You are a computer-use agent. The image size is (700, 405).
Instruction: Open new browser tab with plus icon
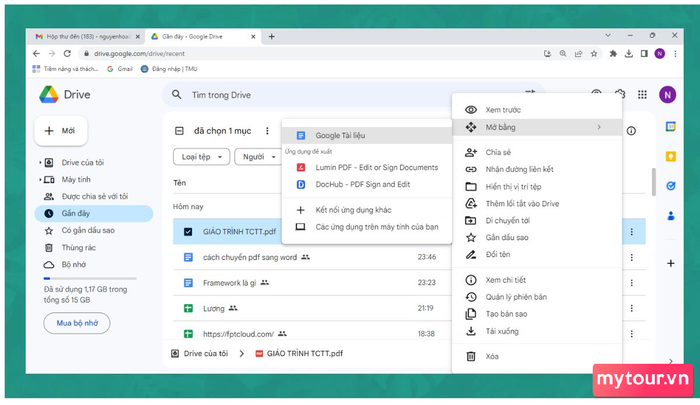271,37
